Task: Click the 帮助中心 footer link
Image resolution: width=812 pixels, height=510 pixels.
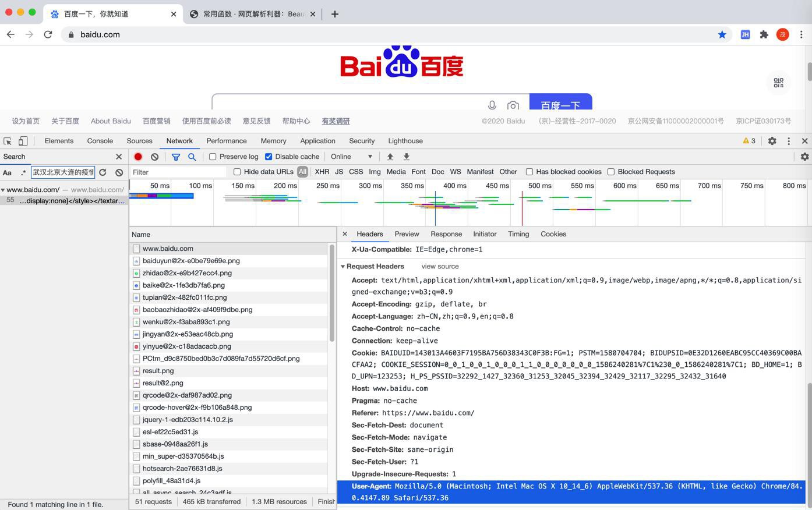Action: pyautogui.click(x=296, y=121)
